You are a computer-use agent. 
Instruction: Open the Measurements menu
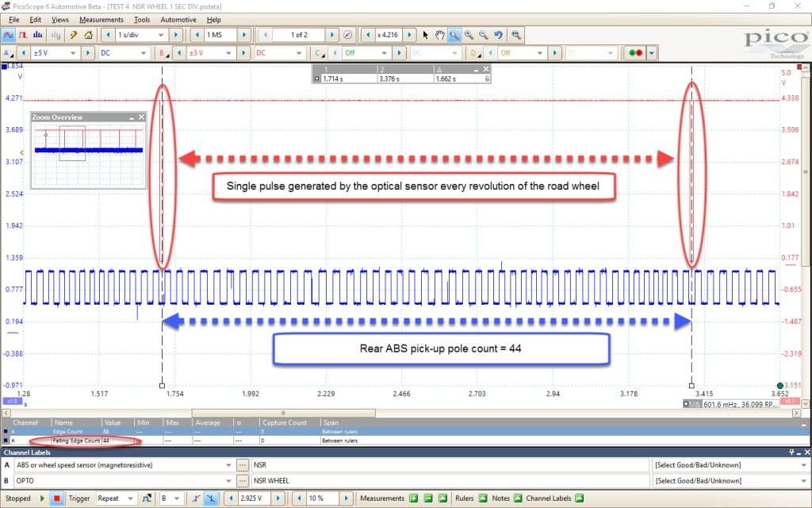[x=101, y=20]
